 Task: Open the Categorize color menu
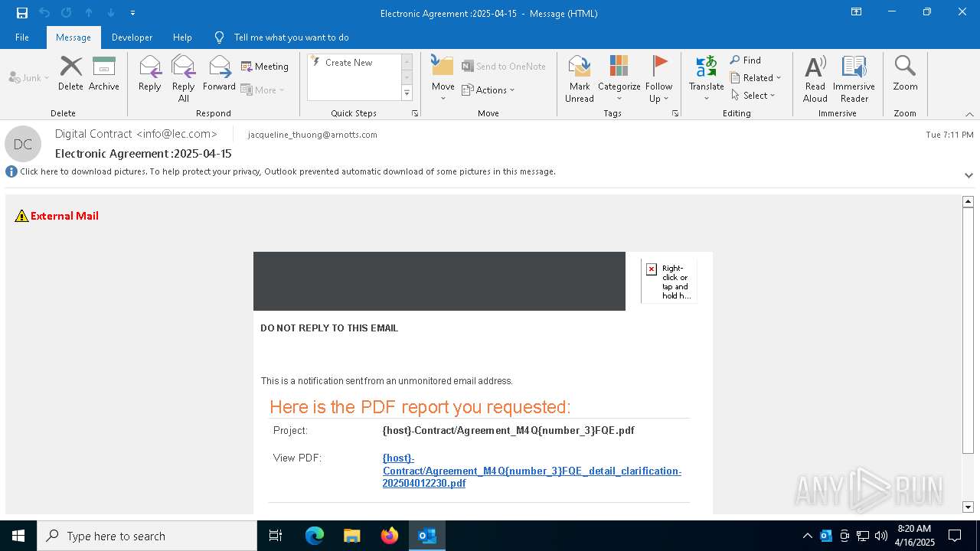[x=619, y=78]
